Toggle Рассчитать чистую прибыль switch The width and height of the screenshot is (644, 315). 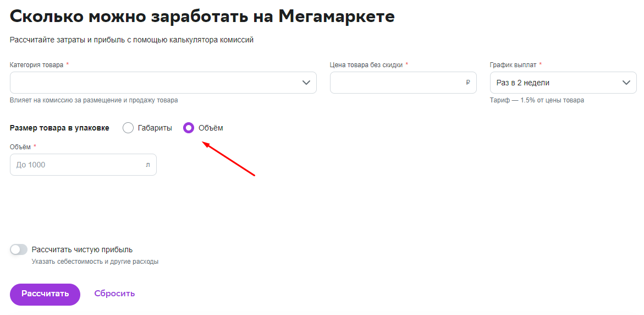[19, 249]
